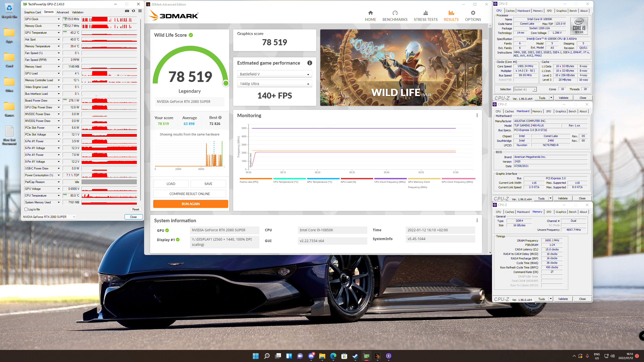Open the Corel desktop folder
The width and height of the screenshot is (644, 362).
pos(9,60)
